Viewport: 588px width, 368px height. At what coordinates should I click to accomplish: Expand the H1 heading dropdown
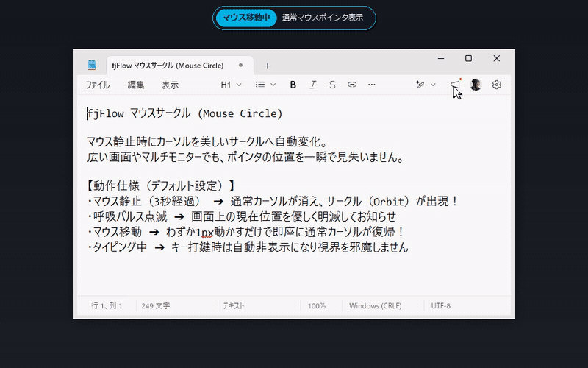click(x=231, y=85)
